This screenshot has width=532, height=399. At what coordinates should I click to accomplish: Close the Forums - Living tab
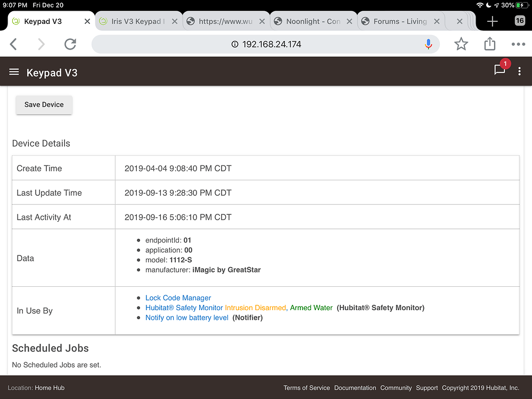(437, 22)
